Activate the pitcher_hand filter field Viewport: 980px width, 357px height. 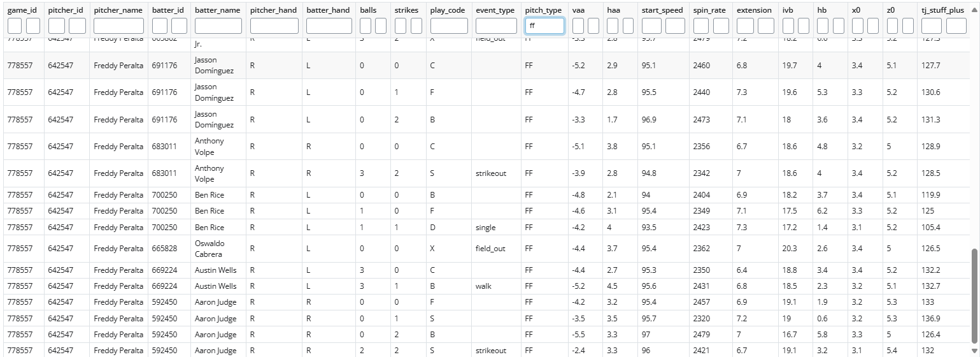274,26
